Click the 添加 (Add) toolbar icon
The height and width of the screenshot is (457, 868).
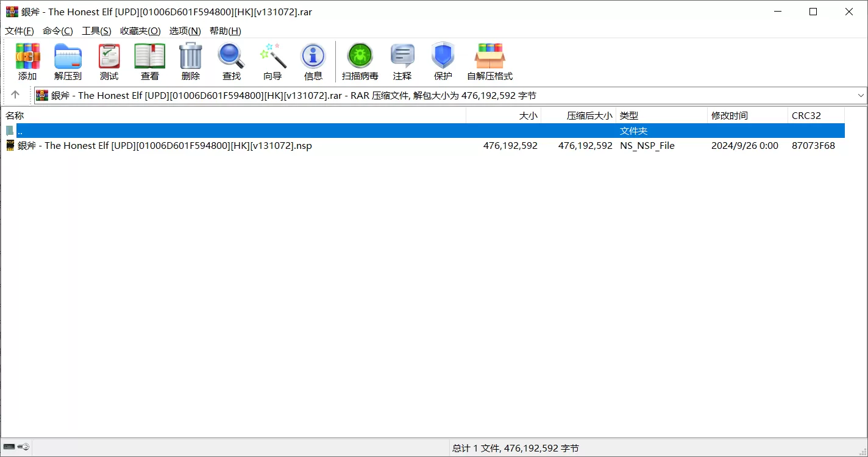point(27,59)
